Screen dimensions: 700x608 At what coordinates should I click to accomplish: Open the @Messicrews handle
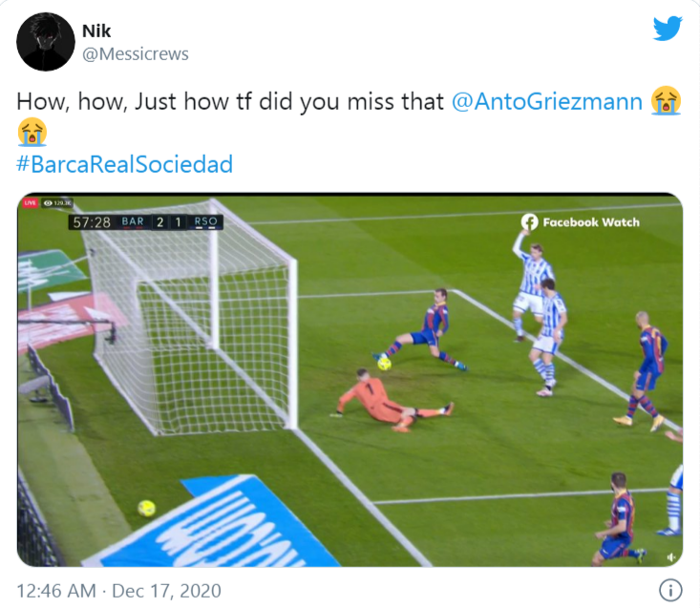(136, 54)
